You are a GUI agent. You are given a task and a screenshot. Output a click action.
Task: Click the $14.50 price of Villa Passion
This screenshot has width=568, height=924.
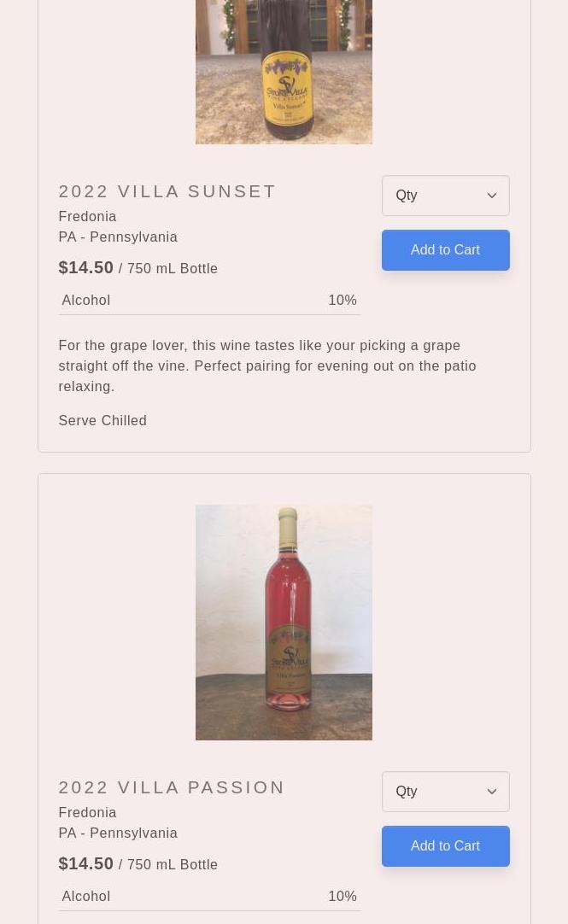pyautogui.click(x=86, y=863)
